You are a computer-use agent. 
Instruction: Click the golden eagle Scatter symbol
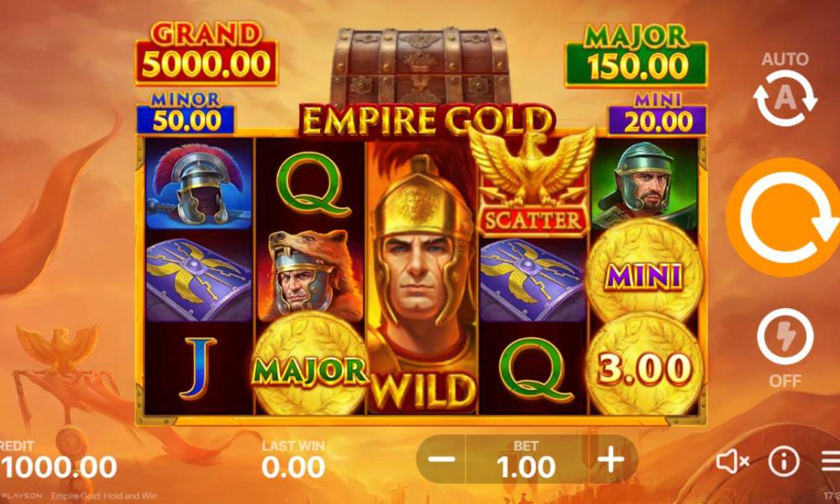click(532, 181)
